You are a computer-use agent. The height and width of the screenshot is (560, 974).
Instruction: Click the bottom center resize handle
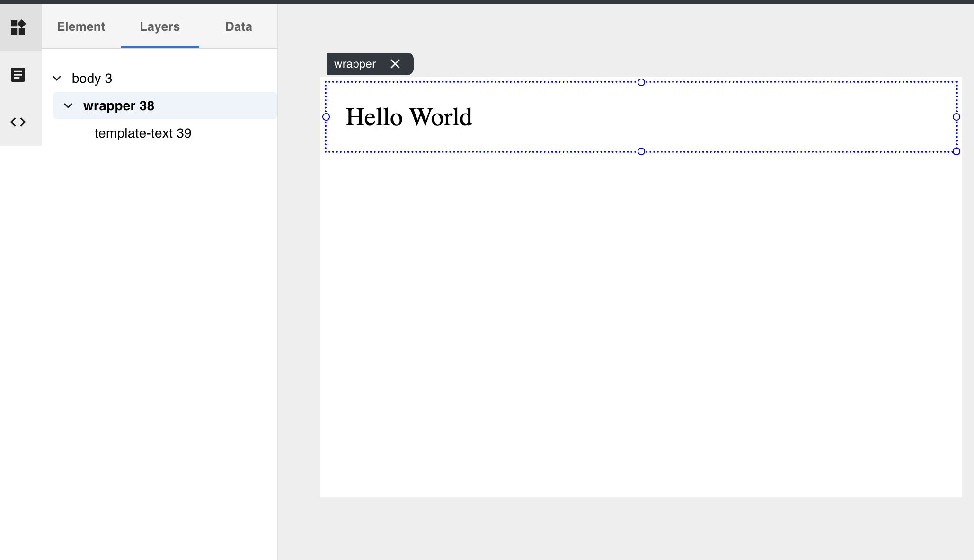(641, 151)
